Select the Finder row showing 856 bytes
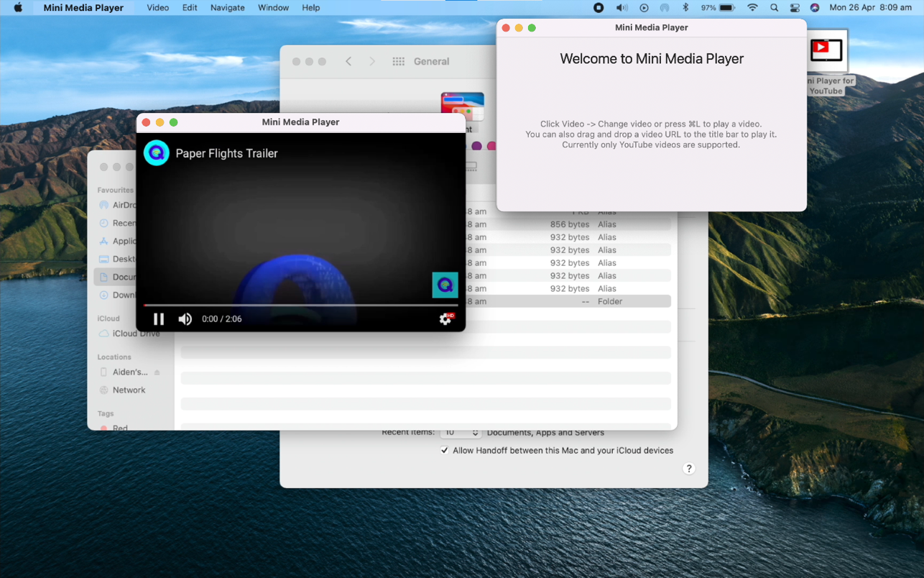 coord(568,224)
